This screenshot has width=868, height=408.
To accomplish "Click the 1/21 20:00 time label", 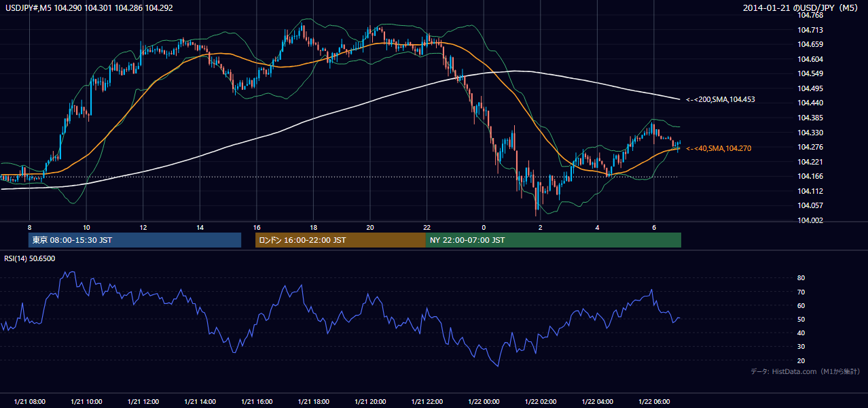I will [x=370, y=402].
